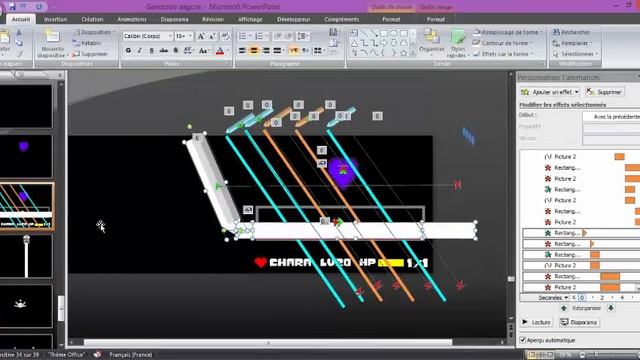Decrease paragraph indent level
640x360 pixels.
(278, 36)
